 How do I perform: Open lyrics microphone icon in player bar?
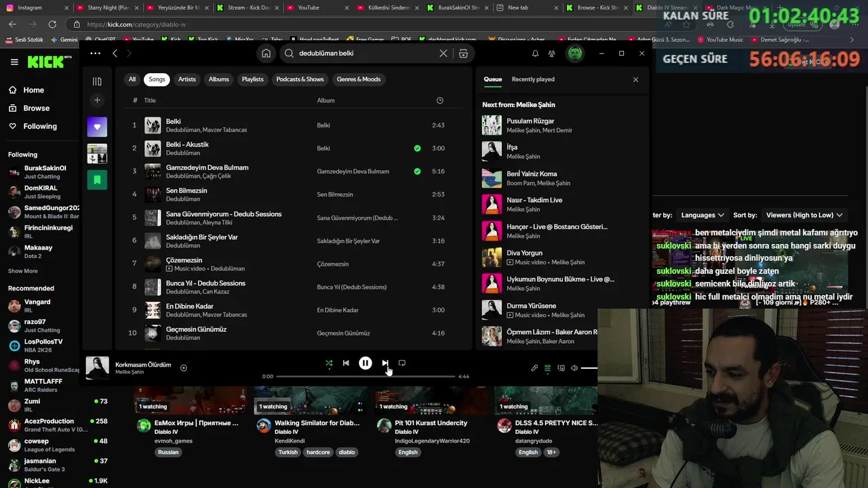click(x=534, y=368)
